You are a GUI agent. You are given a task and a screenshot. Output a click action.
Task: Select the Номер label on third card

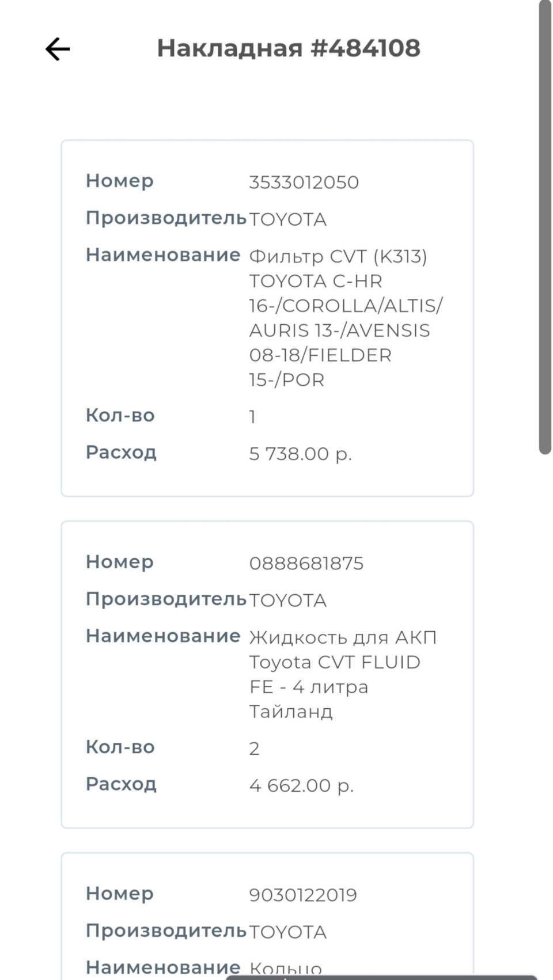coord(119,894)
